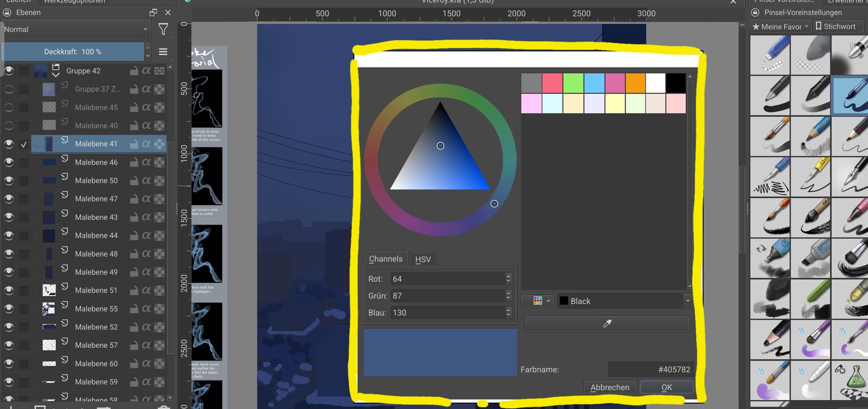This screenshot has width=868, height=409.
Task: Pick the light green palette swatch
Action: (573, 83)
